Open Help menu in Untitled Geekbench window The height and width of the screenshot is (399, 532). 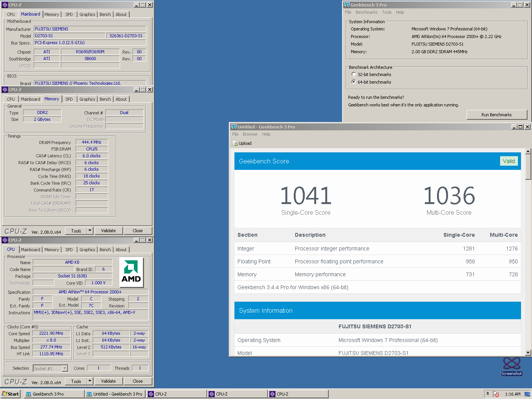pos(266,134)
